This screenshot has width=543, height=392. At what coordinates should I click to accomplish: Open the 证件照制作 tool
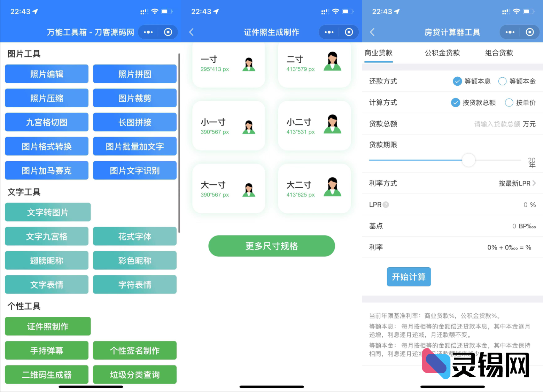(x=47, y=326)
